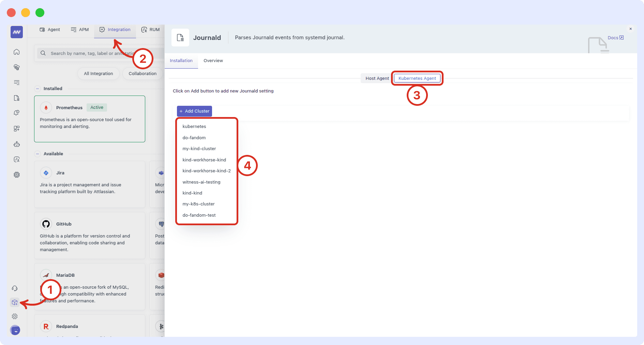Viewport: 644px width, 345px height.
Task: Click the headset support icon
Action: tap(15, 288)
